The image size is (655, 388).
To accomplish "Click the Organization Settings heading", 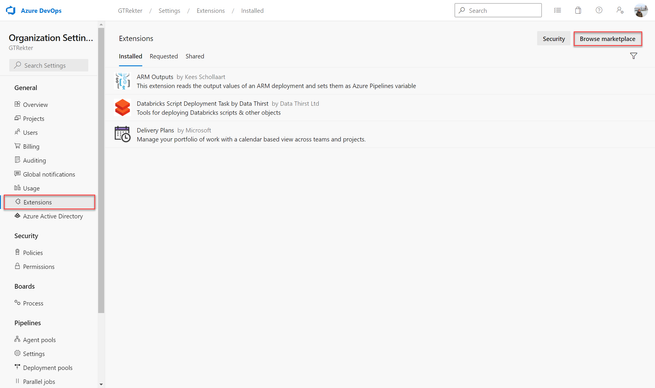I will 51,38.
